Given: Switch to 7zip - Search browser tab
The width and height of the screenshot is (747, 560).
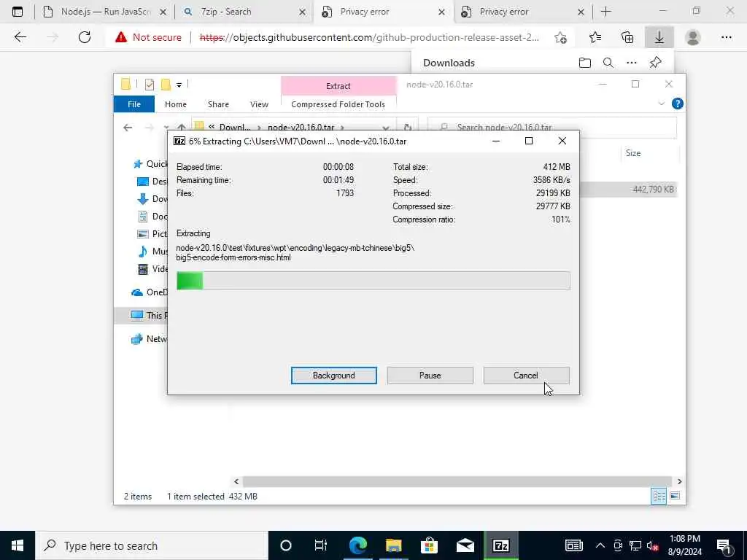Looking at the screenshot, I should 244,12.
